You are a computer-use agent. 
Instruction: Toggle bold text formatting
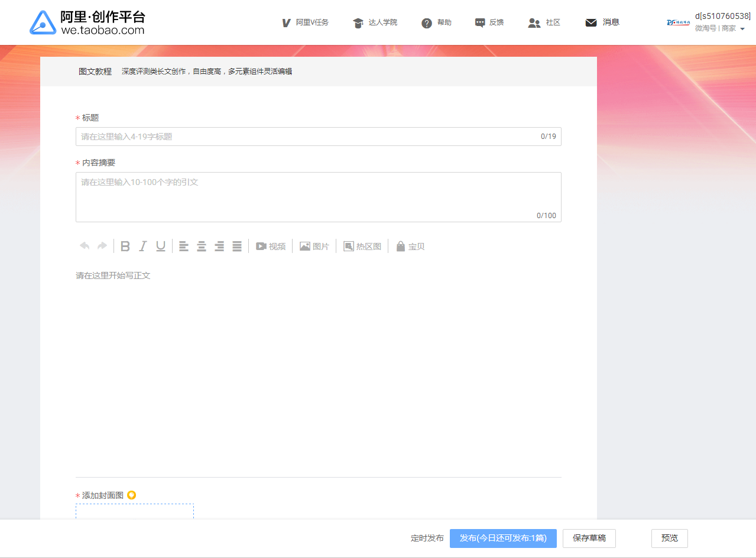click(125, 246)
